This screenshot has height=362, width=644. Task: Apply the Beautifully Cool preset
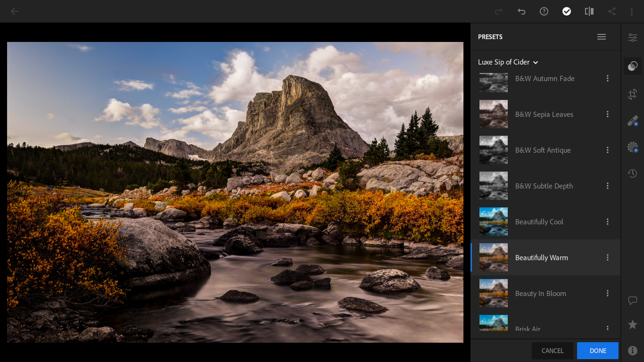pos(539,222)
